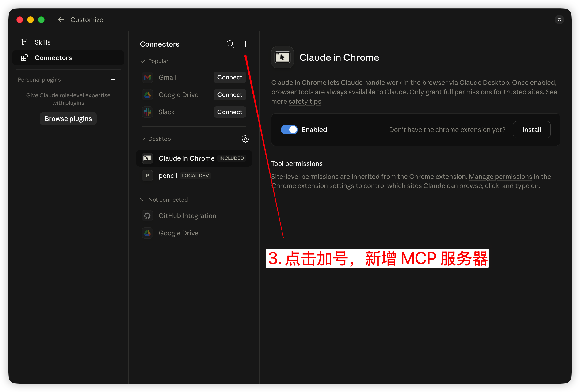Click the Browse plugins button
This screenshot has width=580, height=392.
[x=68, y=119]
